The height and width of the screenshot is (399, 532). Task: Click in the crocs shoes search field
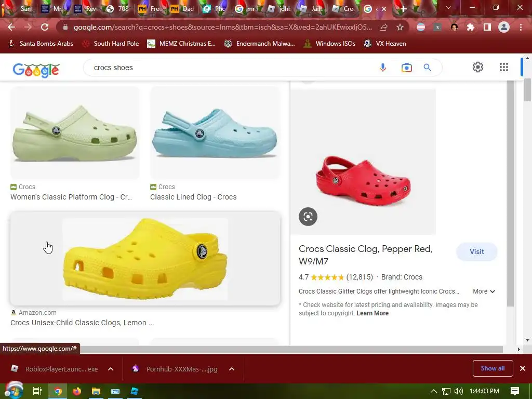[231, 68]
